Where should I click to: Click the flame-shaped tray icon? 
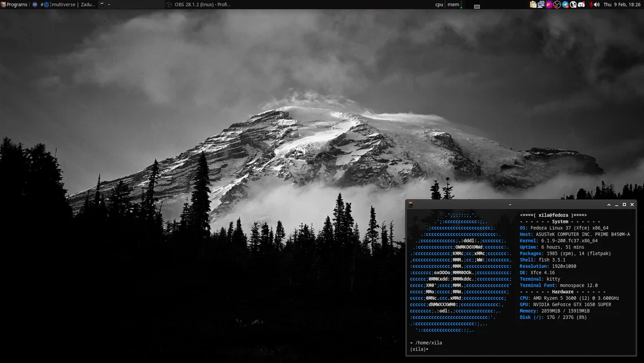(548, 4)
